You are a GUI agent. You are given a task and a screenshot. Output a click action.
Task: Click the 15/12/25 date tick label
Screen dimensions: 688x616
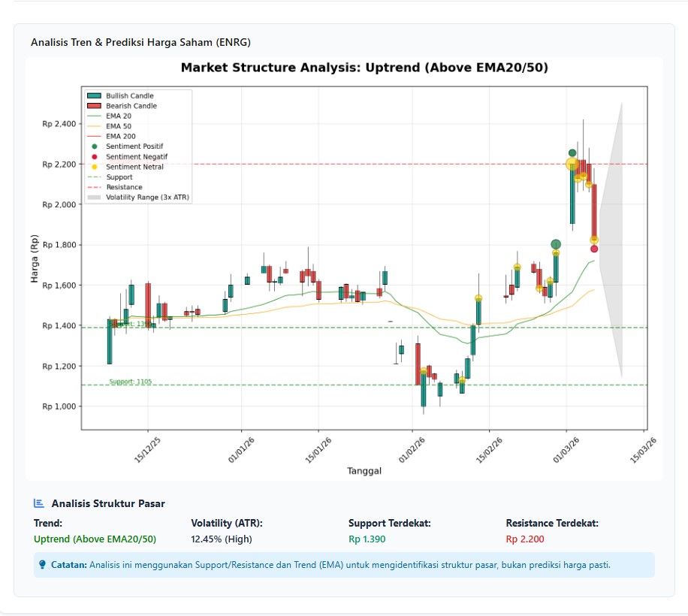point(147,450)
